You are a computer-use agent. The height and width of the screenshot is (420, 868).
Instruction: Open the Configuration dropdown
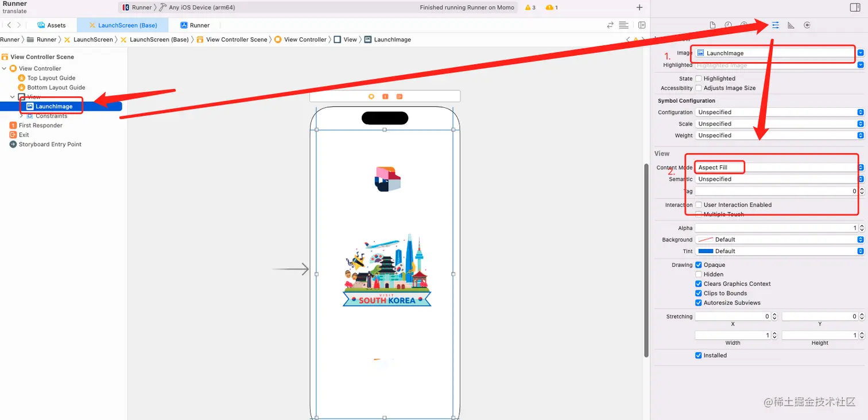[x=780, y=112]
